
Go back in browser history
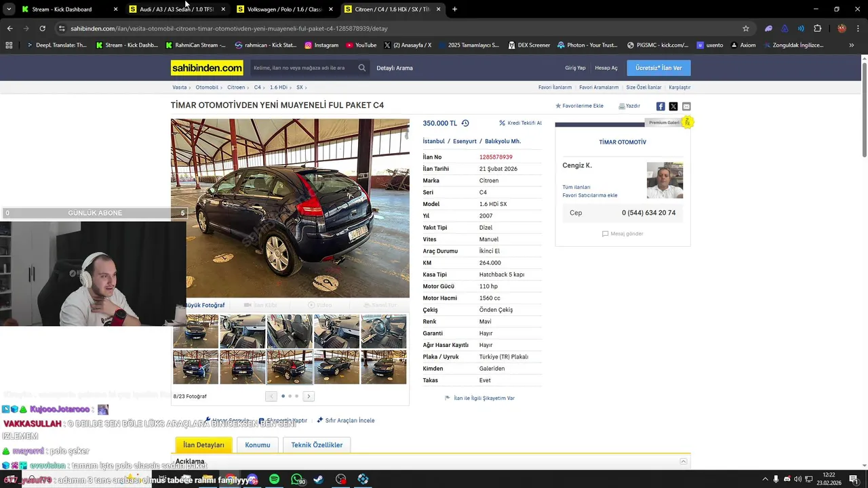(9, 28)
